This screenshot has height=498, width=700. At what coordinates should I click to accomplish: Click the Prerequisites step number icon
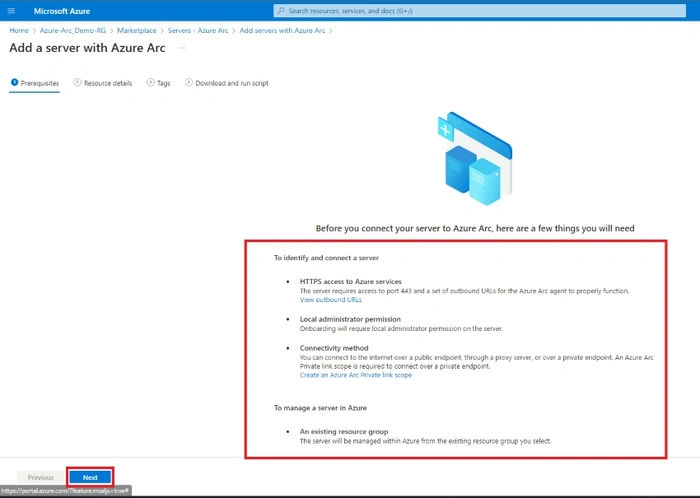[14, 82]
